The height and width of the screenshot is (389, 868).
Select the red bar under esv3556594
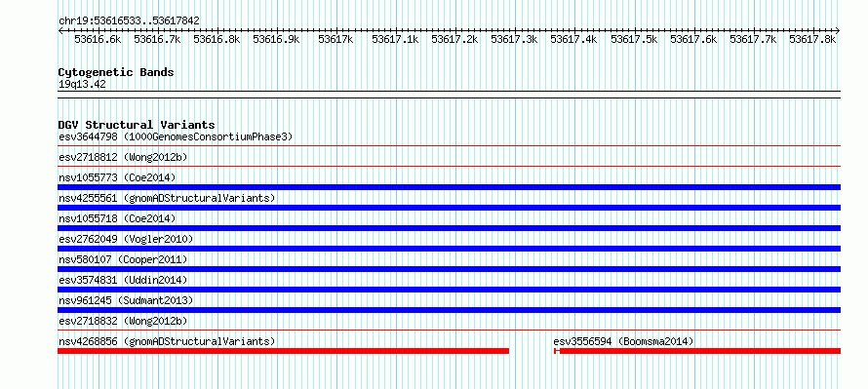(x=697, y=351)
